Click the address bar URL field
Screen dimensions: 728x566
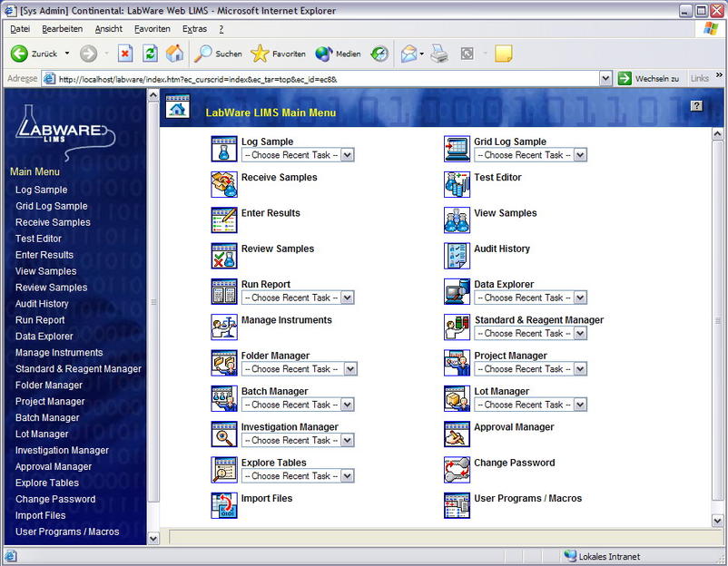point(327,79)
